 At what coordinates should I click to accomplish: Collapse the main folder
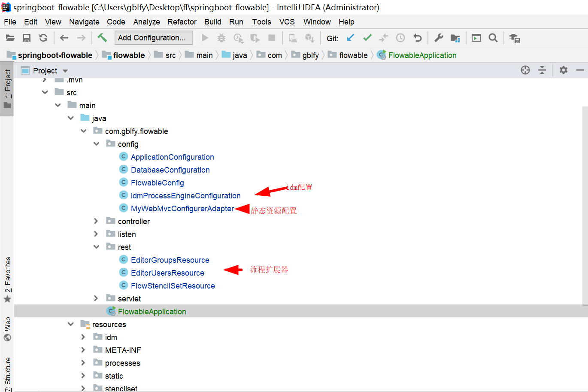tap(58, 105)
